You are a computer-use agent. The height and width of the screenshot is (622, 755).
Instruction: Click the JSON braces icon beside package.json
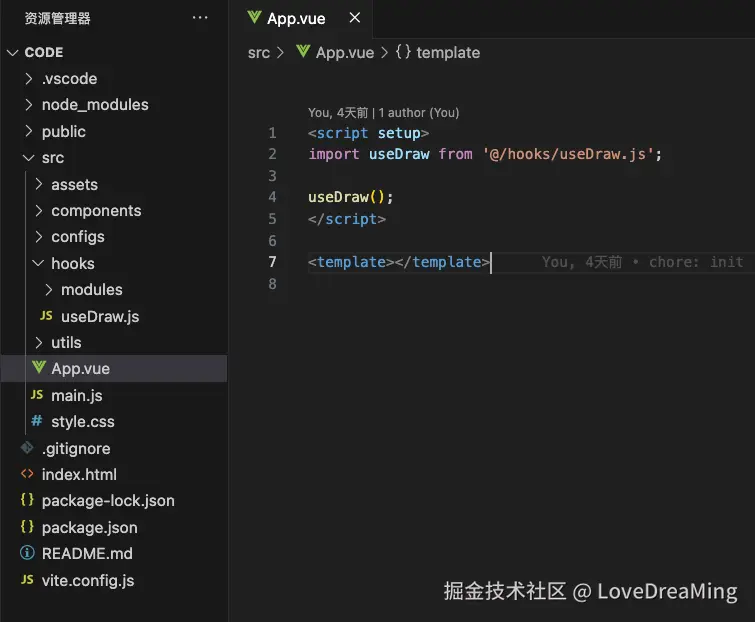tap(27, 527)
